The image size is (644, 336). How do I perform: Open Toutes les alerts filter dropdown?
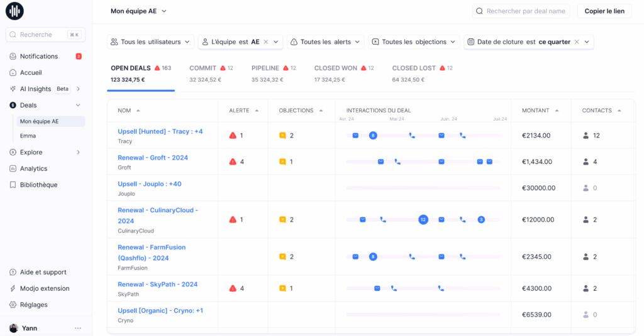[325, 42]
